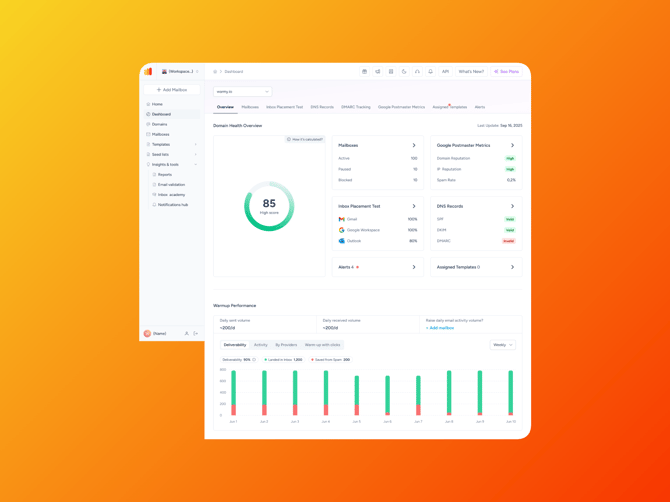Click the + Add mailbox link
The image size is (670, 502).
tap(440, 328)
